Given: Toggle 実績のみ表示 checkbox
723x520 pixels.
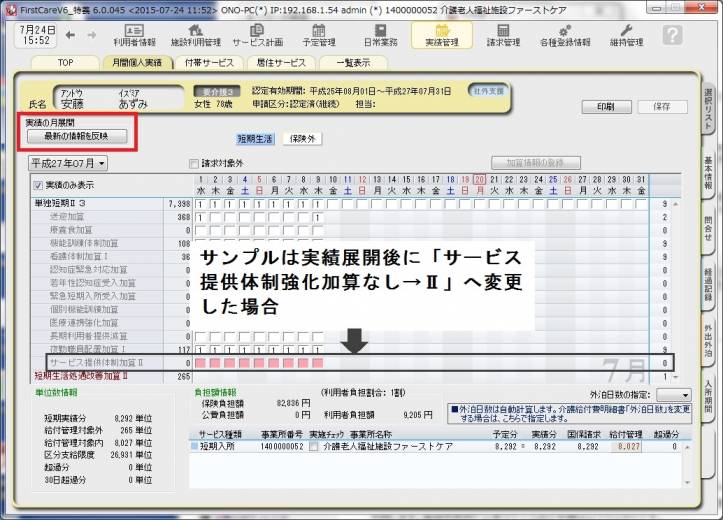Looking at the screenshot, I should click(x=39, y=185).
